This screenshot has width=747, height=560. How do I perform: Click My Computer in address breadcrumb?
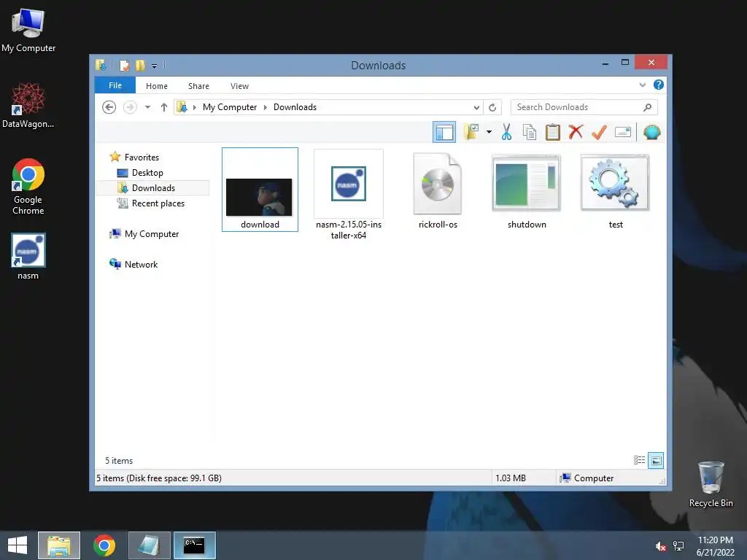[x=230, y=107]
